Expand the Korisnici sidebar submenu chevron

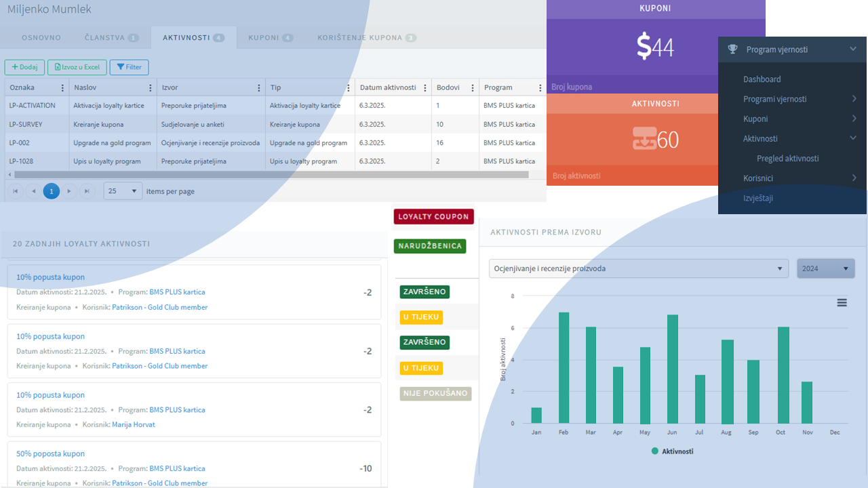pyautogui.click(x=854, y=178)
